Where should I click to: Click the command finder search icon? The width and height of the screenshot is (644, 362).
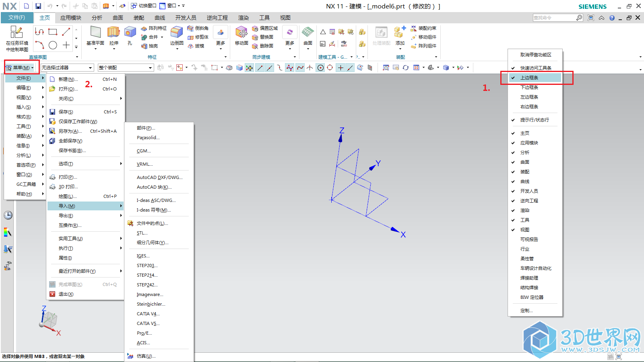[579, 18]
